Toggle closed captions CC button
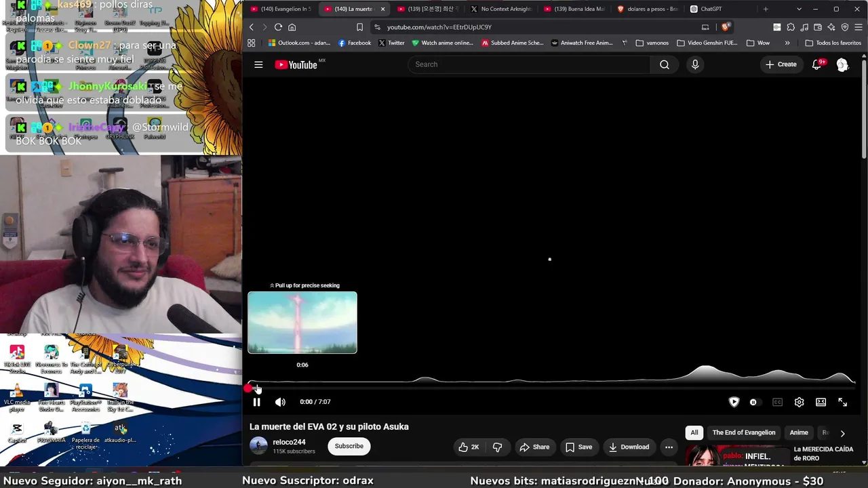The height and width of the screenshot is (488, 868). 778,402
